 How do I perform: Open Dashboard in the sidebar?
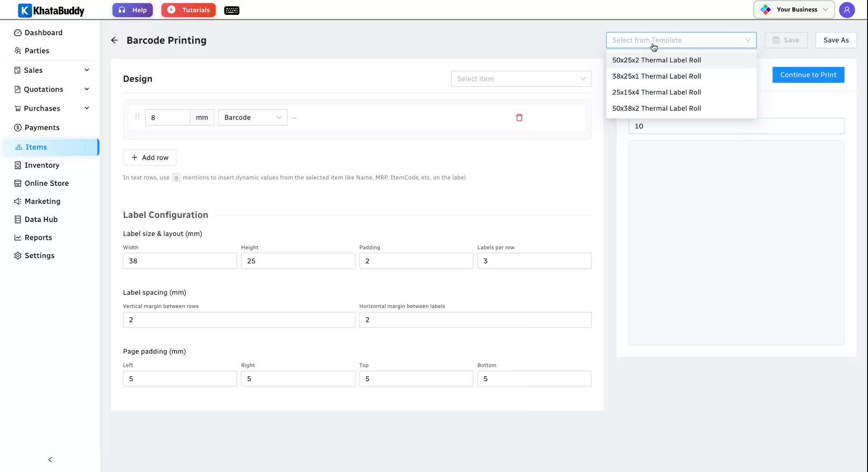point(50,33)
